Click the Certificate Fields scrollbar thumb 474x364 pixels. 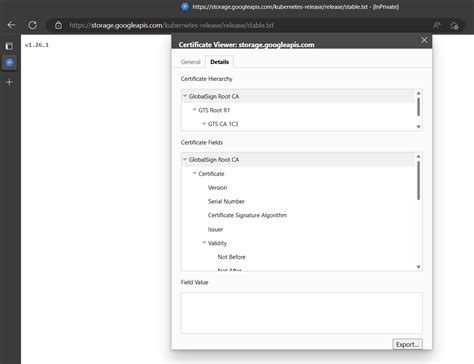(418, 180)
